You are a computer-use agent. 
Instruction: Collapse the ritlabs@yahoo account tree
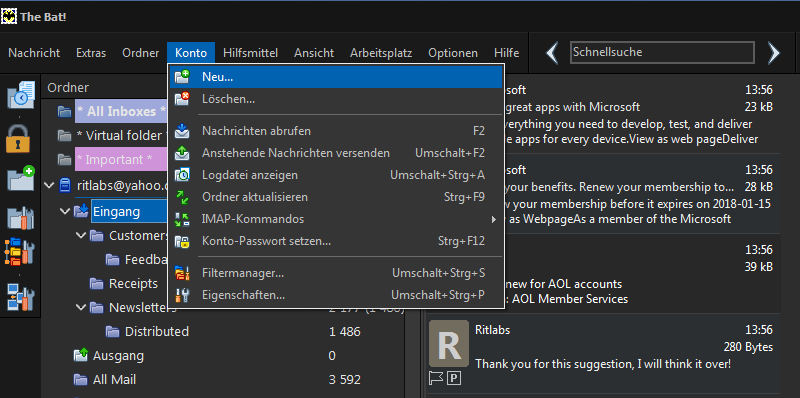coord(49,185)
